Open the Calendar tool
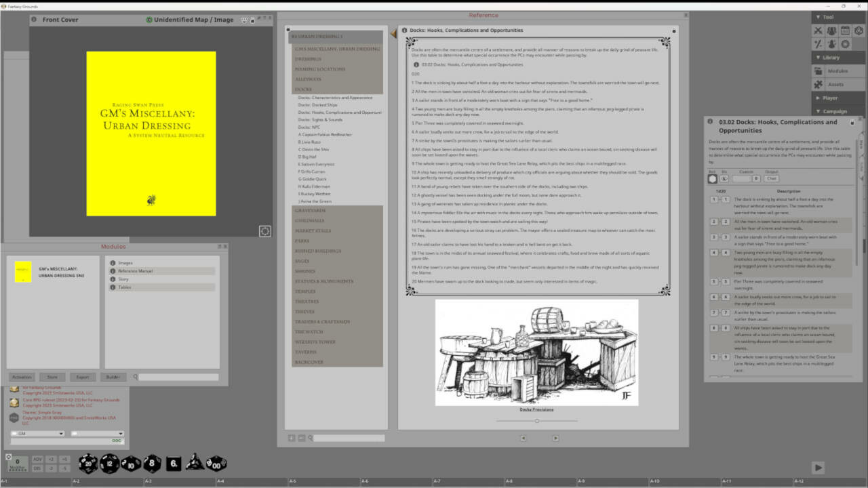The width and height of the screenshot is (868, 488). [845, 30]
